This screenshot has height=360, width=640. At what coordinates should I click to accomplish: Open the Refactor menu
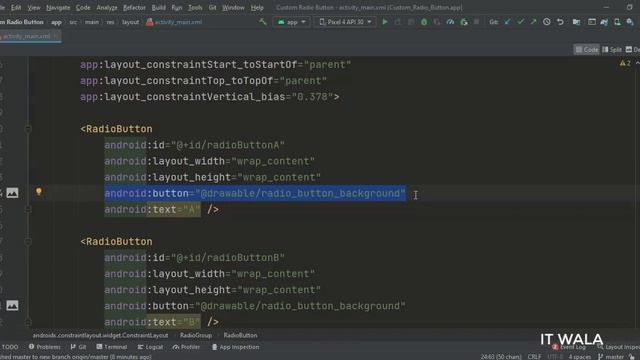[134, 7]
